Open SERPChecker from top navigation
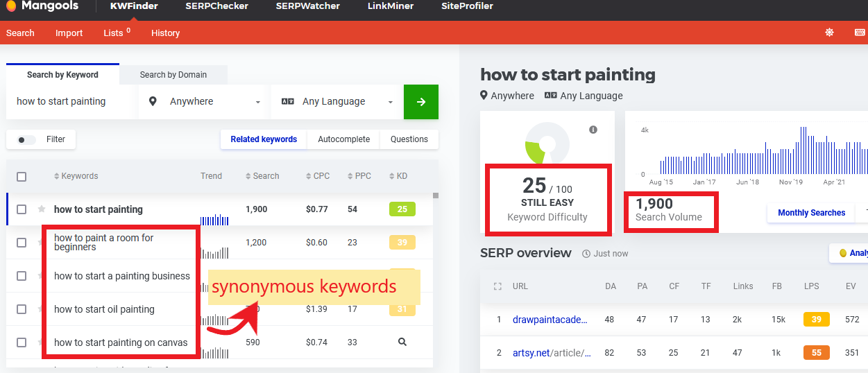The height and width of the screenshot is (373, 868). (216, 6)
